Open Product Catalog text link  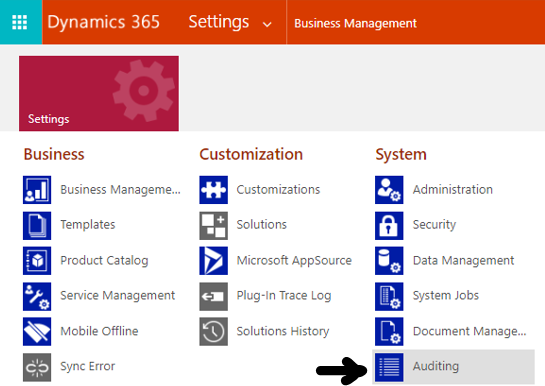104,261
